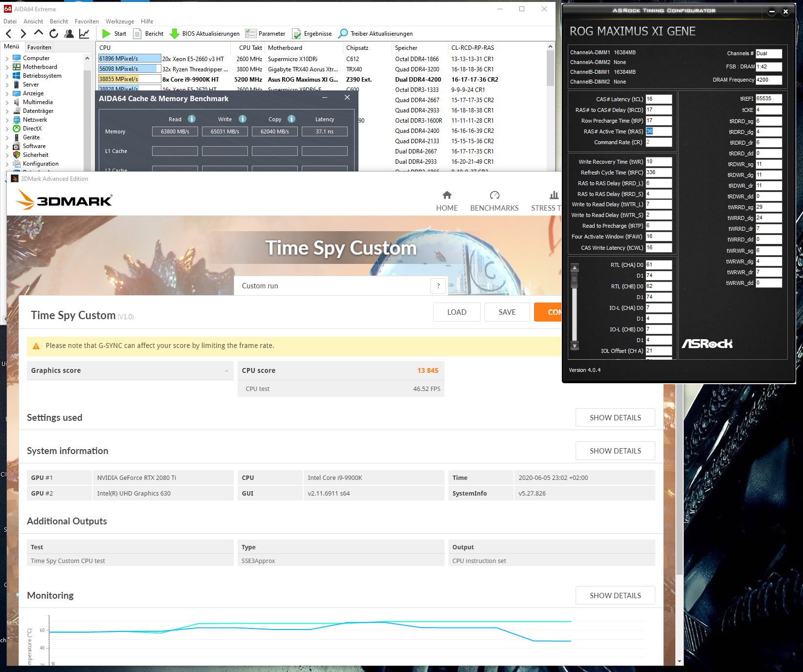Expand the Computer tree node
Screen dimensions: 803x672
pos(7,58)
